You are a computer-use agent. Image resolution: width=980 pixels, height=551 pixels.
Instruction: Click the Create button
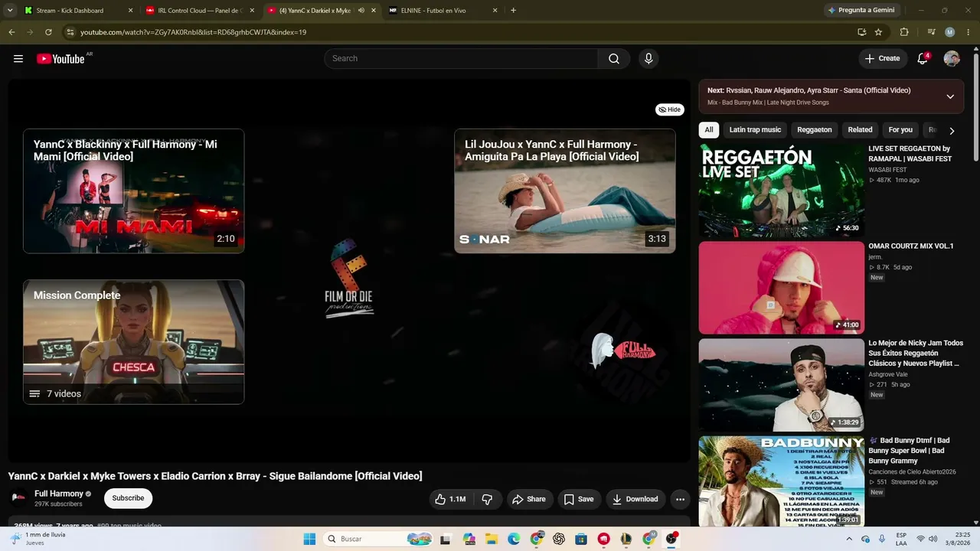(x=883, y=59)
